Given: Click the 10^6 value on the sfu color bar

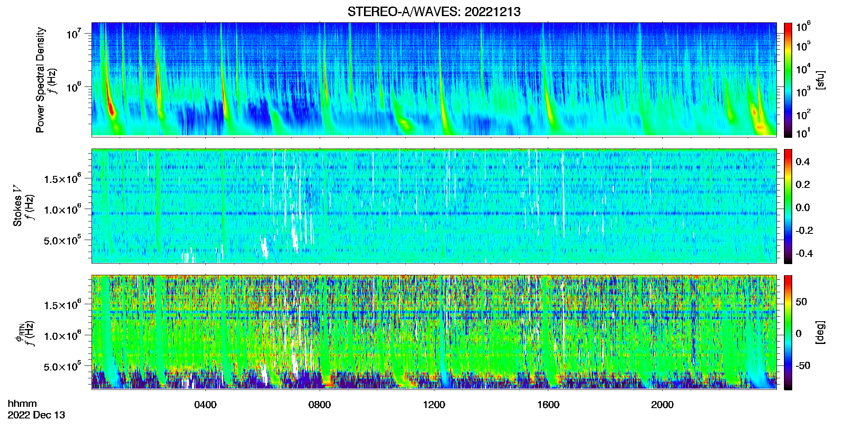Looking at the screenshot, I should pos(803,27).
